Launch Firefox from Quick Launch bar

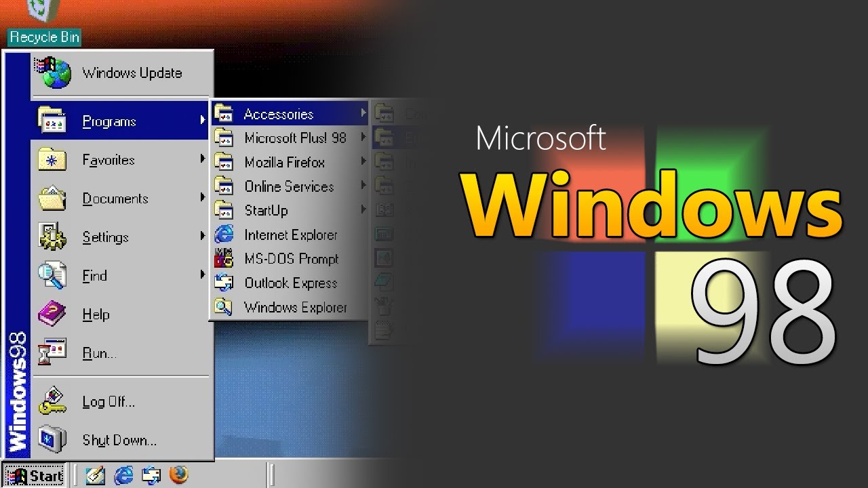178,474
